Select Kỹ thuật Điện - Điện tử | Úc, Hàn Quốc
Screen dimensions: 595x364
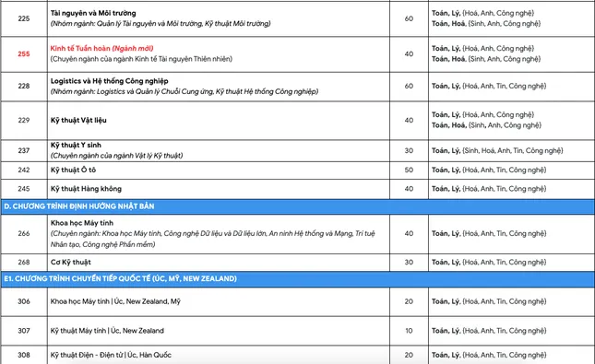click(x=111, y=355)
